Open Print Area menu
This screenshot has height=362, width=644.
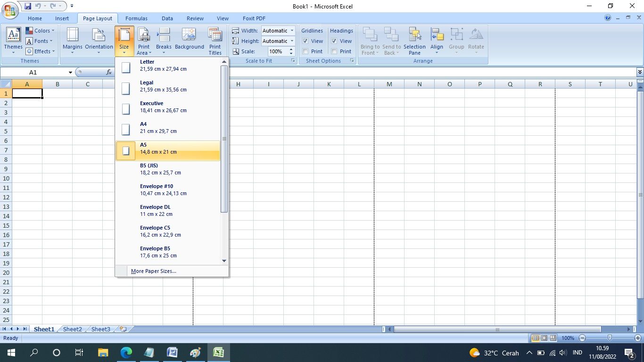point(144,41)
